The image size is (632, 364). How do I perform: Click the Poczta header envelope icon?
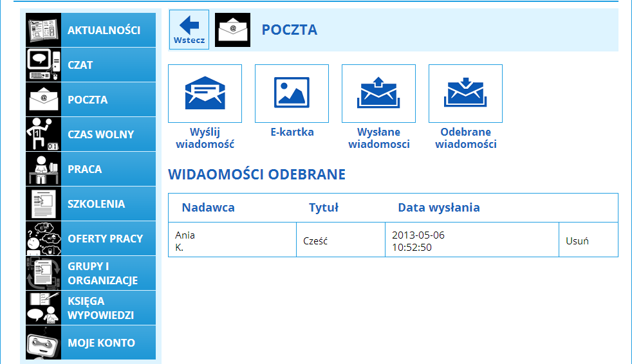click(x=232, y=30)
